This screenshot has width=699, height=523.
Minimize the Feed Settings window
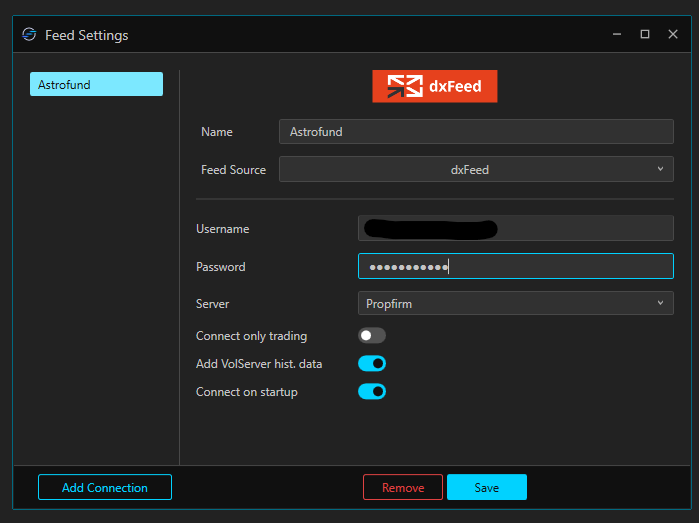pos(617,35)
